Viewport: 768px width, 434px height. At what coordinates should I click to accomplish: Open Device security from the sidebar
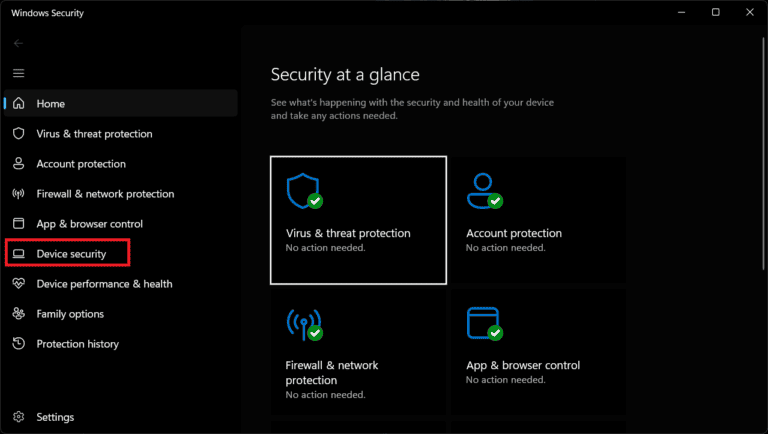point(71,254)
